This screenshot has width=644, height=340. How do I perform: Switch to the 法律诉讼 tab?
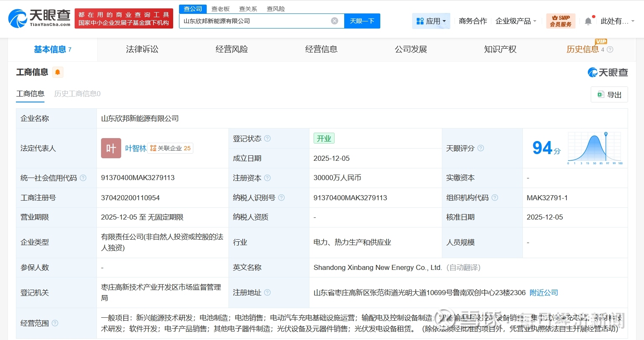142,50
